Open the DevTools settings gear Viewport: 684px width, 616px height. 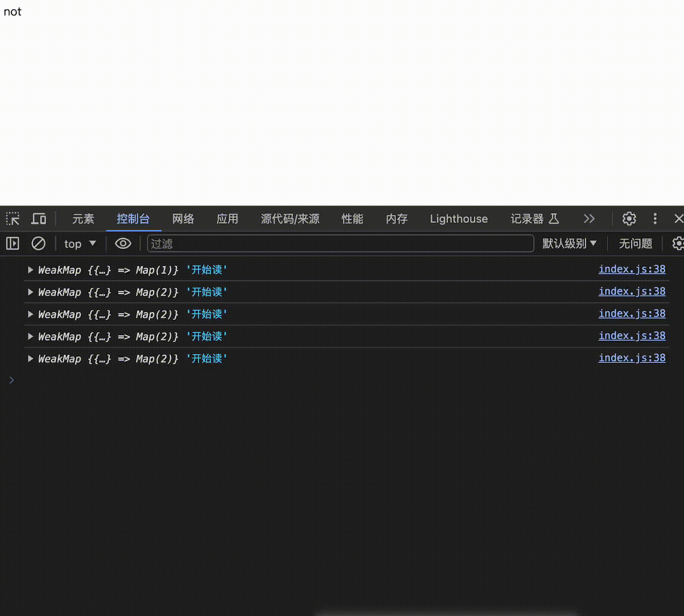[629, 219]
